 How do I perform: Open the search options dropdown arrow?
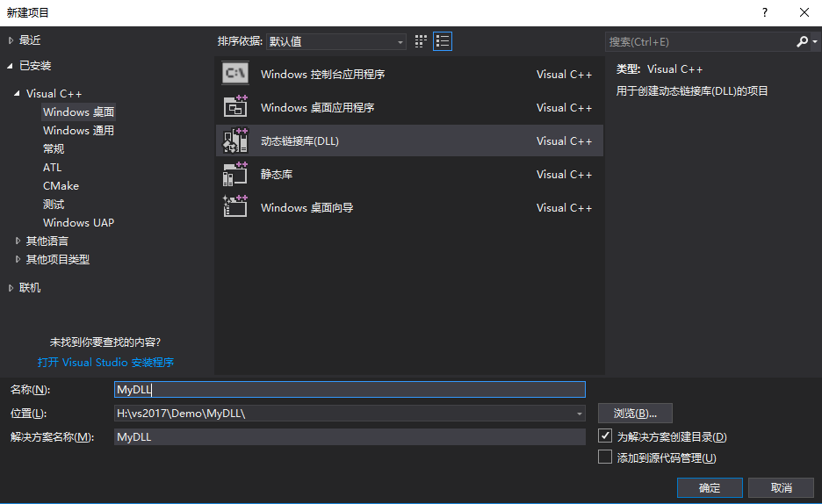click(815, 41)
